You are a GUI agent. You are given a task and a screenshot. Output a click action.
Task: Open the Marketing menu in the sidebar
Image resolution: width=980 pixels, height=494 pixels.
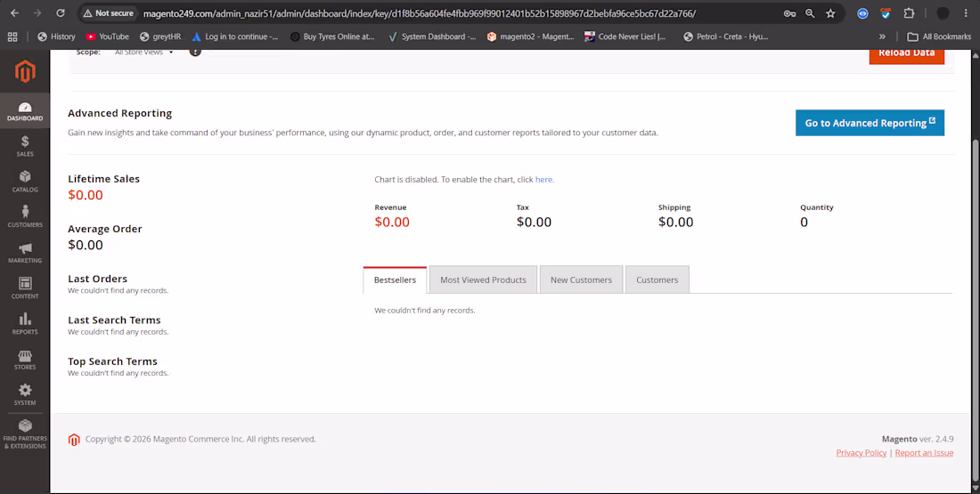pyautogui.click(x=25, y=253)
